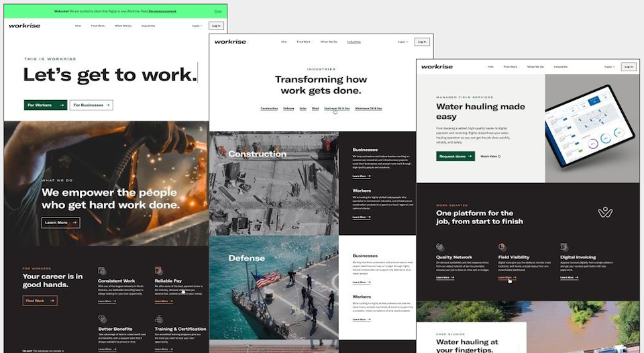The width and height of the screenshot is (644, 353).
Task: Open the announcement link in the green banner
Action: pos(162,11)
